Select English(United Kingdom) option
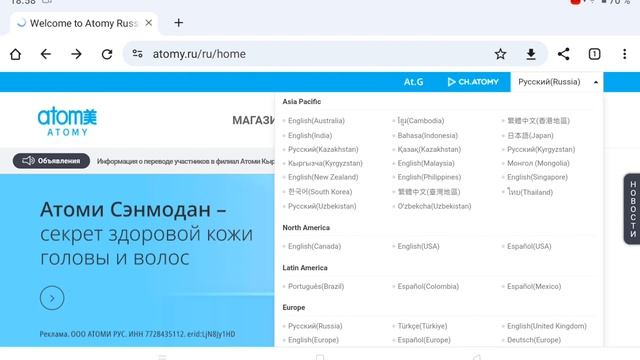Image resolution: width=640 pixels, height=360 pixels. click(x=547, y=326)
